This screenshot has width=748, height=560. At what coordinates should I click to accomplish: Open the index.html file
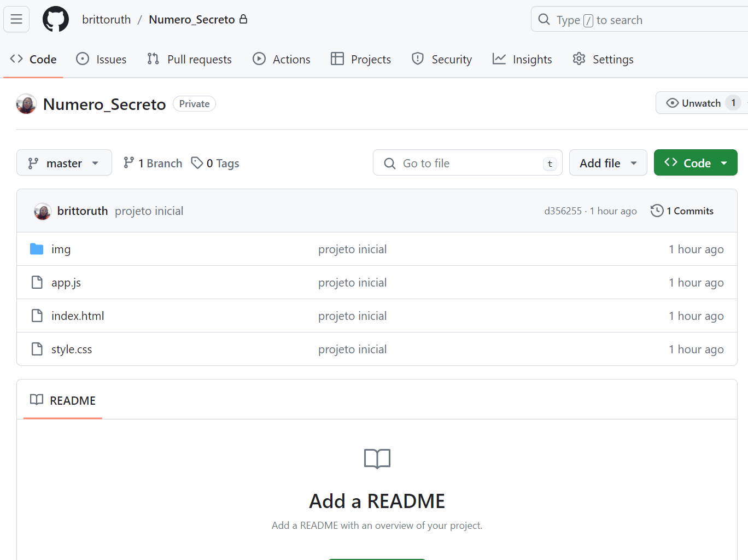(x=78, y=316)
